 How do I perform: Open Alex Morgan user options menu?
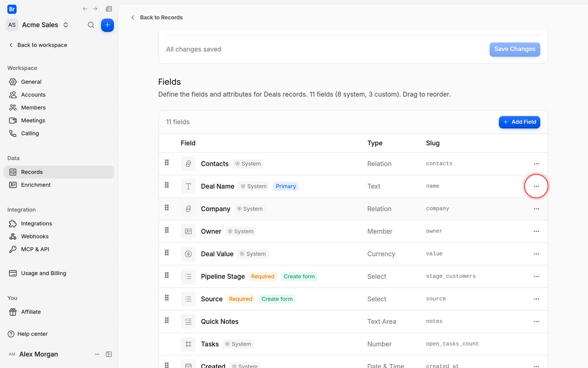[97, 354]
